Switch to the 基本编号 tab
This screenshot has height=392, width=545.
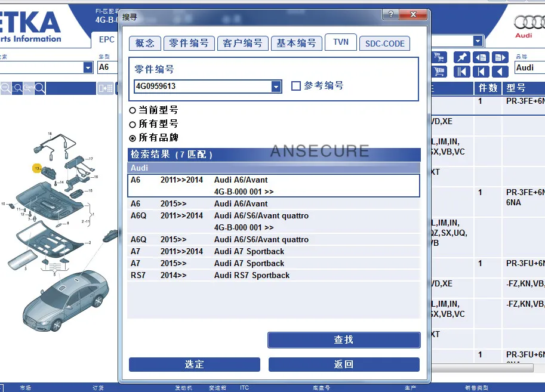[x=296, y=43]
